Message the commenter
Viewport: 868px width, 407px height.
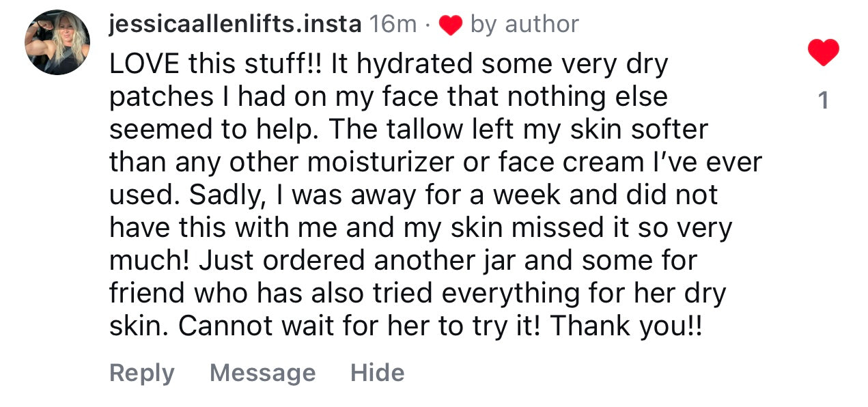click(x=262, y=373)
